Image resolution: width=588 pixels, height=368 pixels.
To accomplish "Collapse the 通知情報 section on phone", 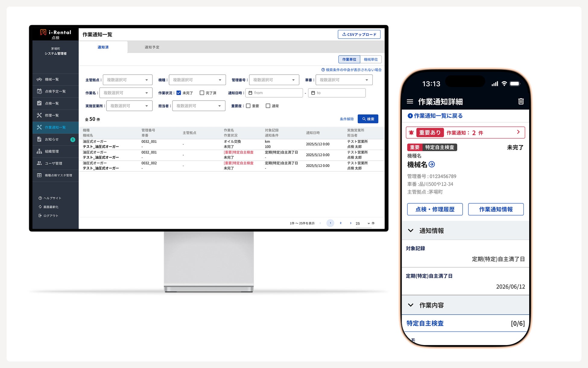I will click(411, 231).
